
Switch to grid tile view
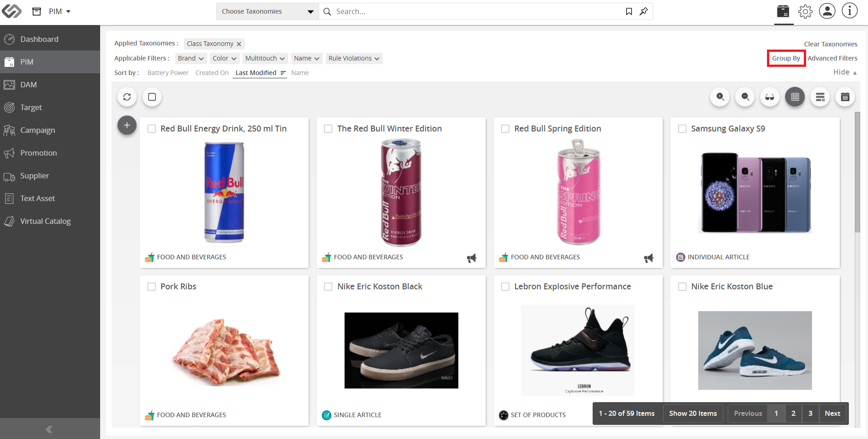pos(795,97)
